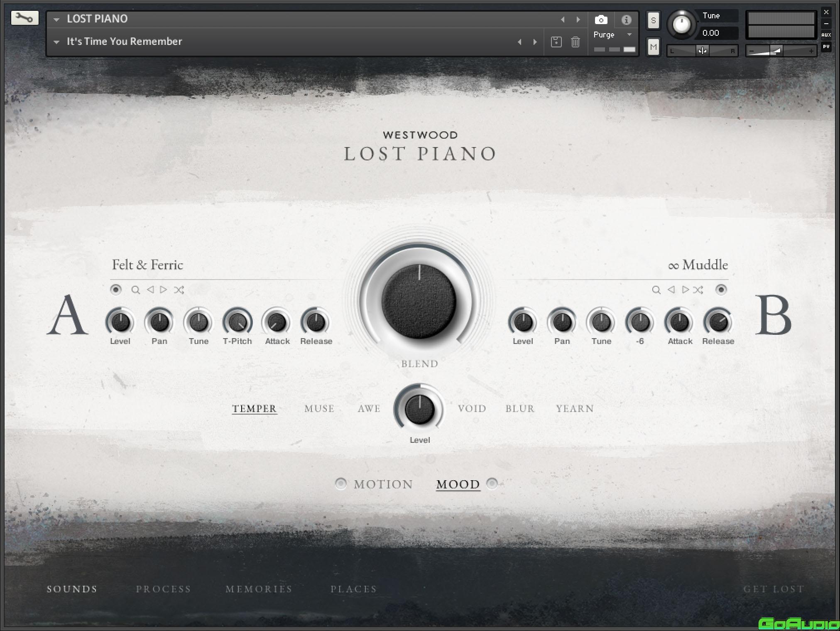This screenshot has height=631, width=840.
Task: Open the It's Time You Remember snapshot dropdown
Action: [x=56, y=42]
